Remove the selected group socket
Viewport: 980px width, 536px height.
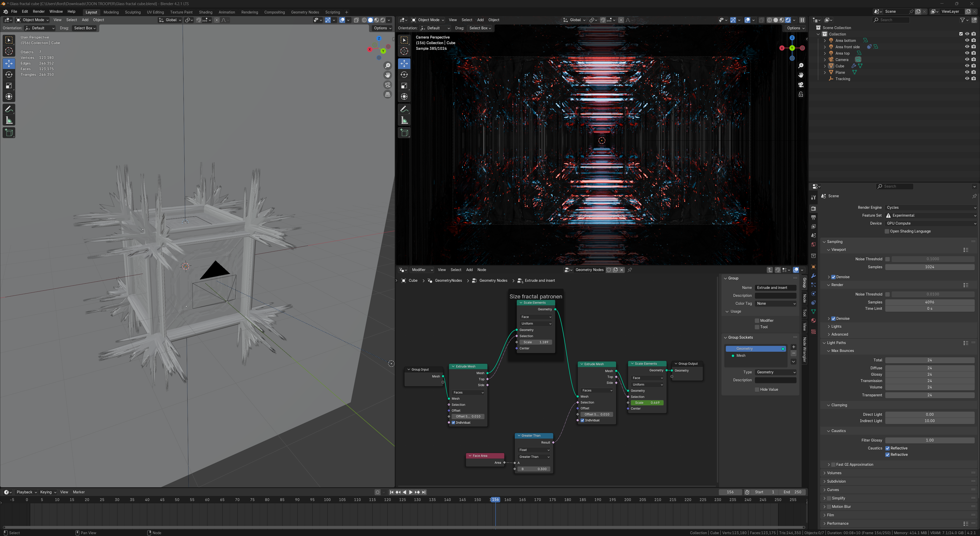(793, 354)
